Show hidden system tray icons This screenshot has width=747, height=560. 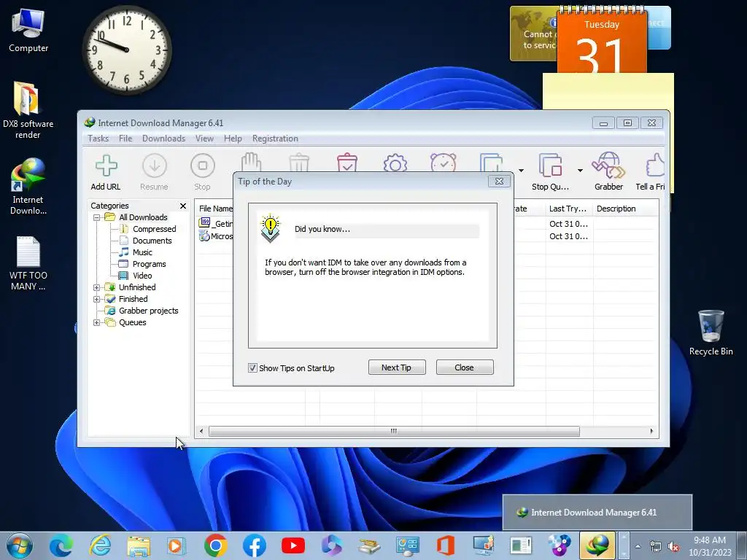coord(638,546)
